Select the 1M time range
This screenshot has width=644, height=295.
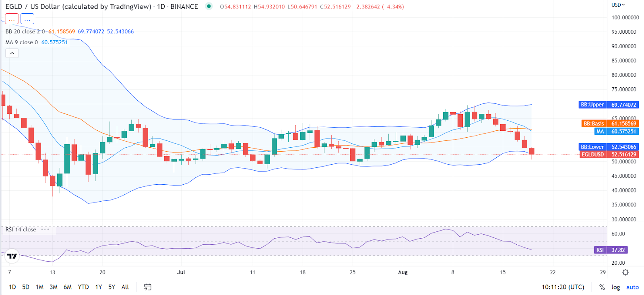click(39, 287)
